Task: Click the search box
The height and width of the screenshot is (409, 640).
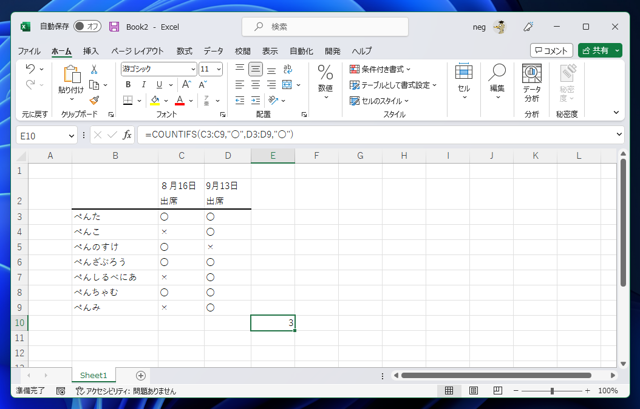Action: (x=325, y=27)
